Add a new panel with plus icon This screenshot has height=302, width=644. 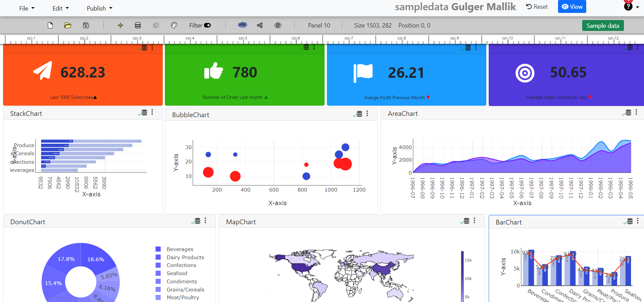coord(120,25)
